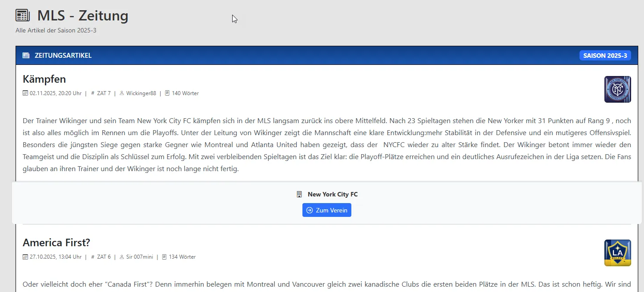644x292 pixels.
Task: Click the calendar icon before 27.10.2025 date
Action: (x=25, y=257)
